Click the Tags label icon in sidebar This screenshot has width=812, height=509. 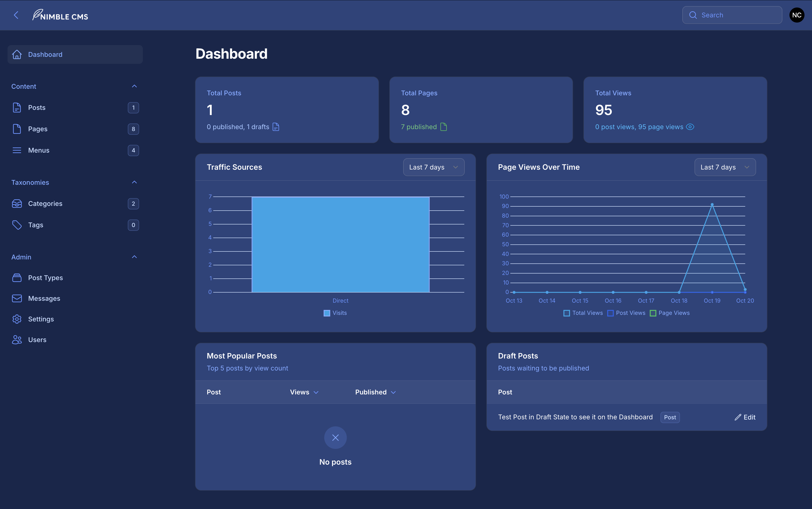[17, 225]
